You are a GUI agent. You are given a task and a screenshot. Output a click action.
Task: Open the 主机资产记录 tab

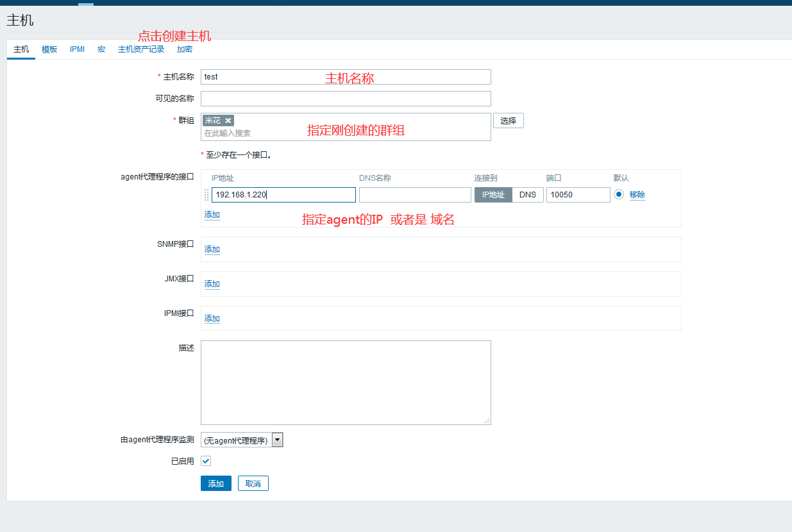141,49
